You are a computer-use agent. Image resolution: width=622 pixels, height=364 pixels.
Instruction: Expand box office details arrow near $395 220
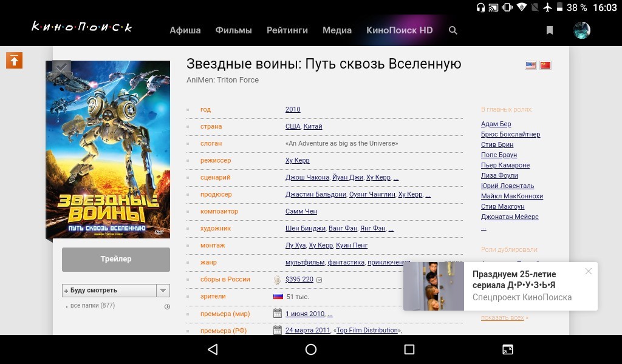(x=320, y=280)
